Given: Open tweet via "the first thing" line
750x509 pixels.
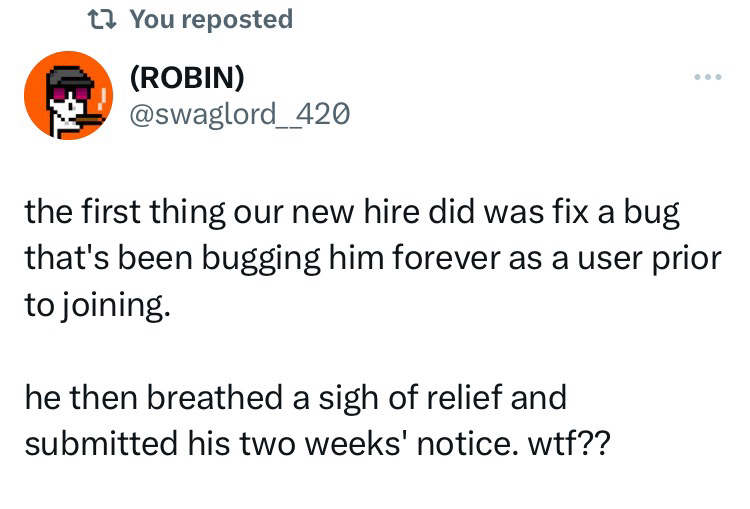Looking at the screenshot, I should (100, 212).
